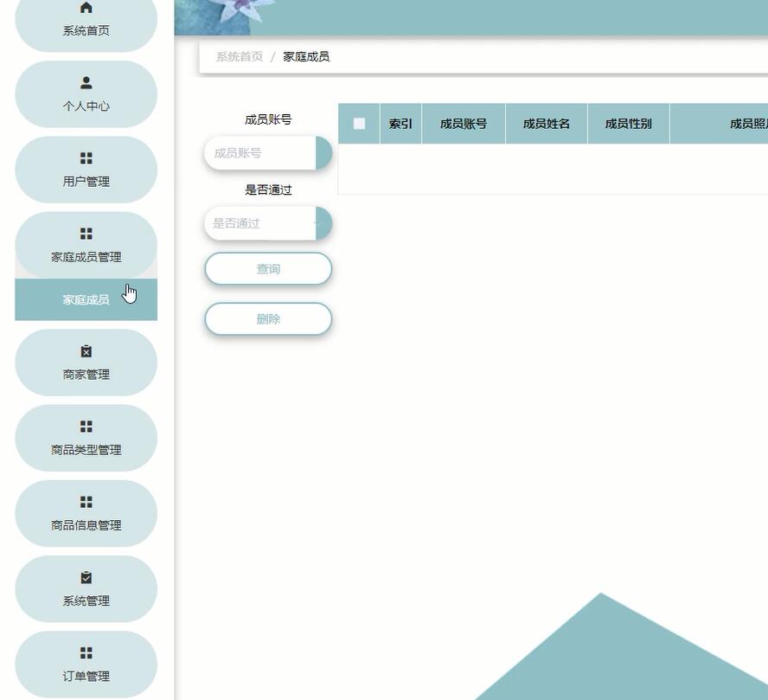Select the highlighted 家庭成员 sidebar item
The width and height of the screenshot is (768, 700).
coord(86,299)
